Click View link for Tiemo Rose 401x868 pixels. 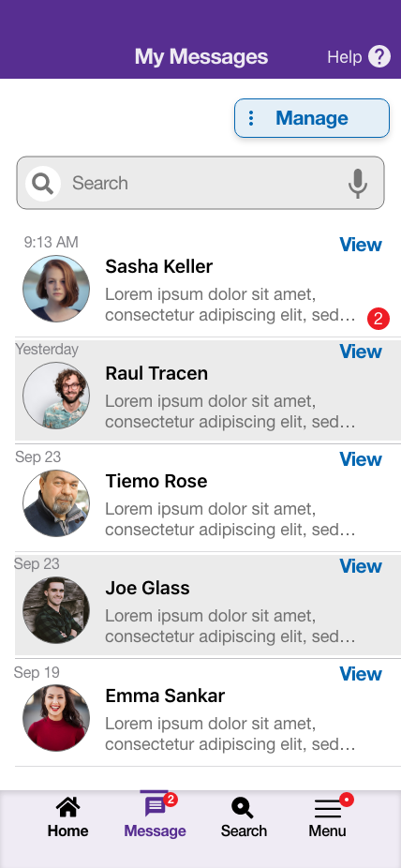pos(361,459)
